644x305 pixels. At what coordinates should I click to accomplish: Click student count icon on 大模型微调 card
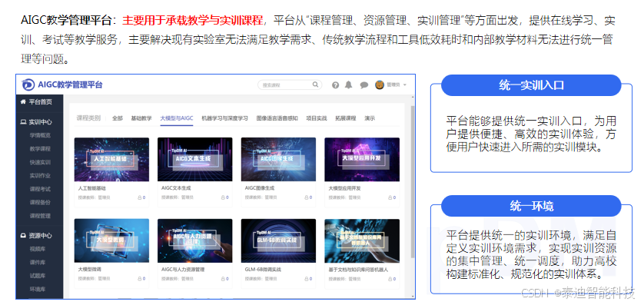[x=140, y=279]
